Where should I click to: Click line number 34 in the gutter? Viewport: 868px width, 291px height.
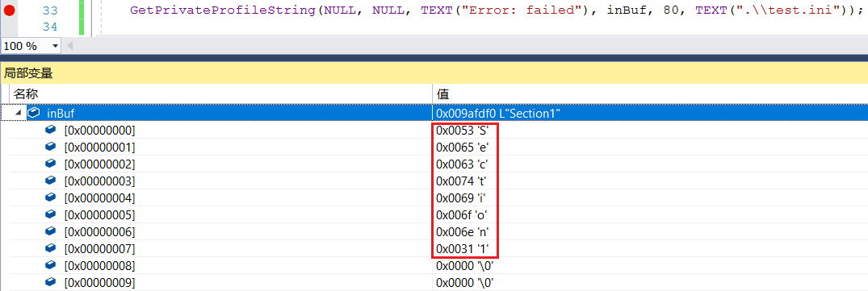pos(50,27)
